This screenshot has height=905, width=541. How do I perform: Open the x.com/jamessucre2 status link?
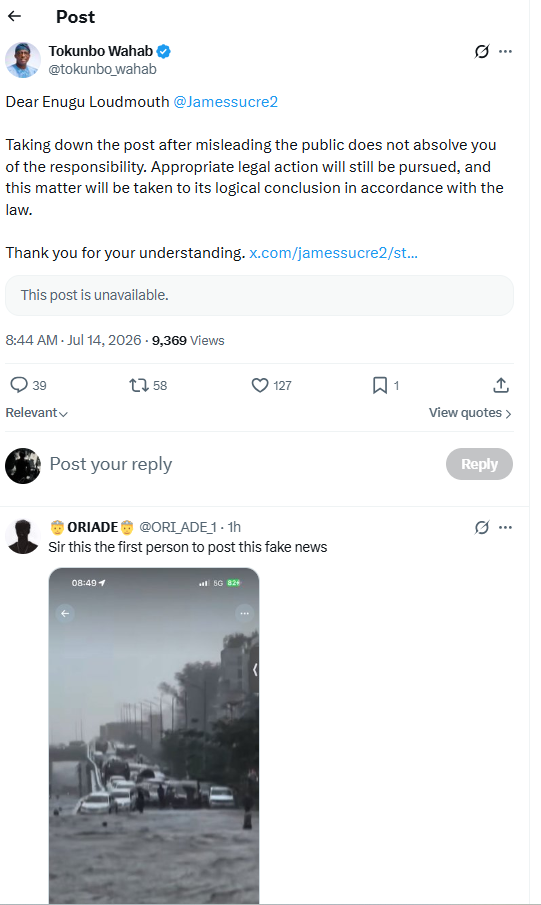point(333,253)
